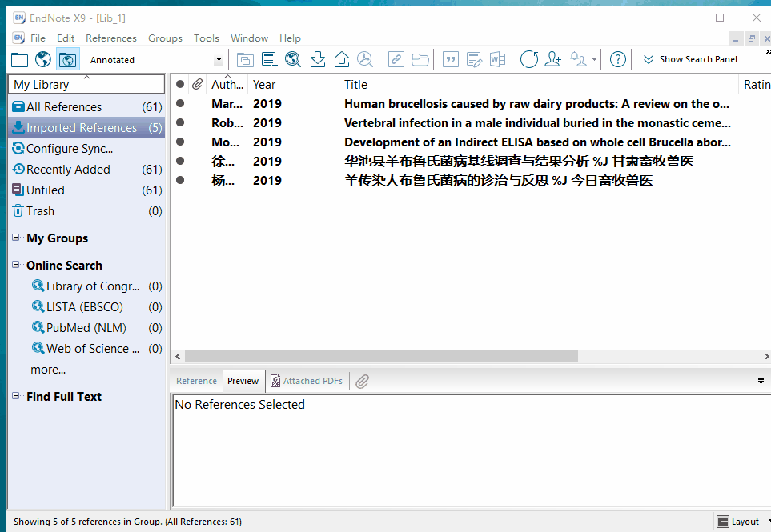Click the reference list scroll-left arrow

coord(178,356)
